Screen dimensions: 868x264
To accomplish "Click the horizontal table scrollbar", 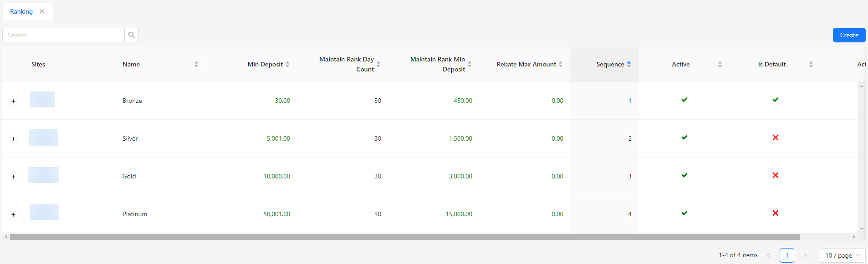I will click(404, 237).
